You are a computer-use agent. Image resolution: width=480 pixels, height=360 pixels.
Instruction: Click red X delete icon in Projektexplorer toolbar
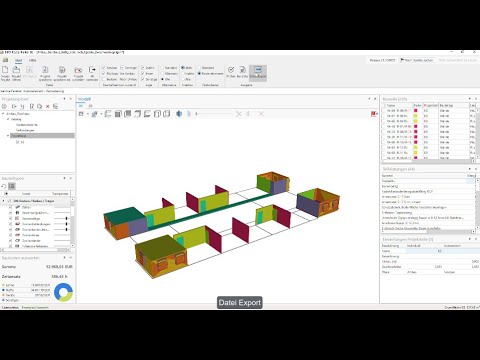48,106
